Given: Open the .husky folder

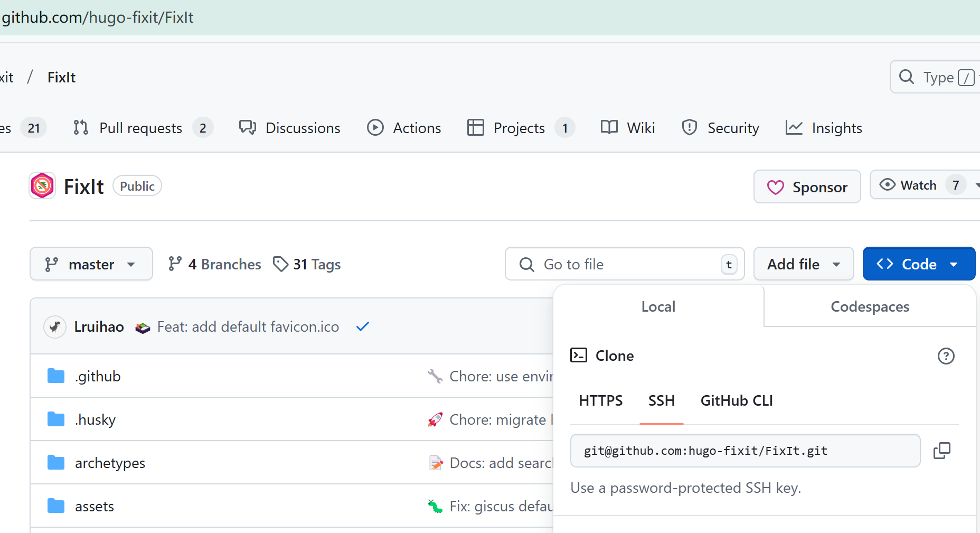Looking at the screenshot, I should tap(96, 419).
